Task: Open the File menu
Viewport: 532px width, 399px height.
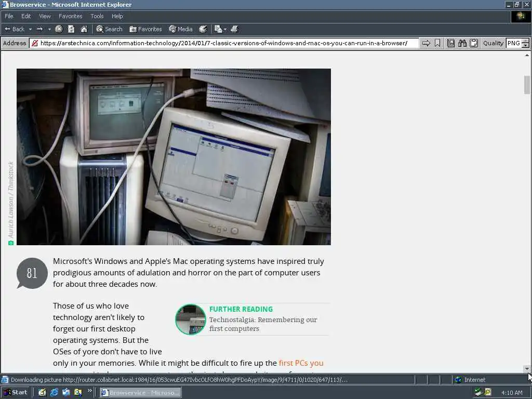Action: click(9, 16)
